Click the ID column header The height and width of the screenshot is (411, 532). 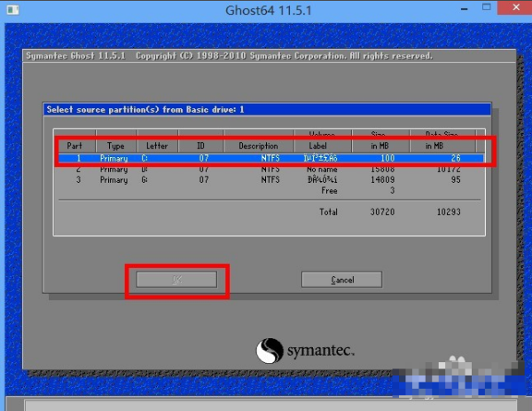pyautogui.click(x=203, y=146)
